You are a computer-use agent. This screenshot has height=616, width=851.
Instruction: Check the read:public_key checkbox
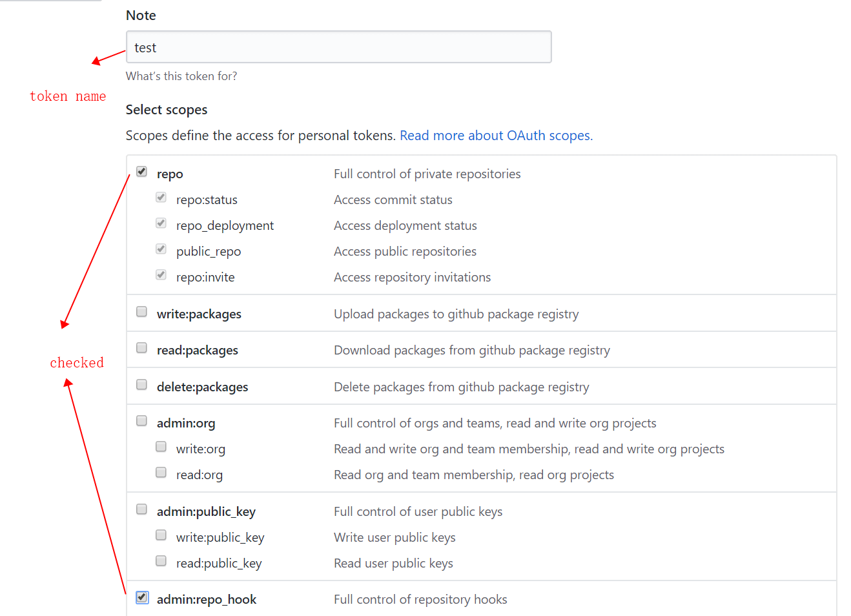[161, 561]
